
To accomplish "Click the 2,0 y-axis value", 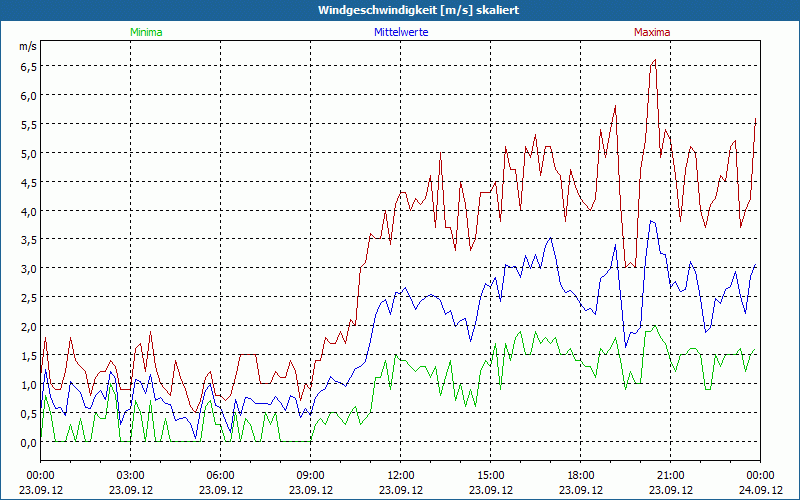I will (x=29, y=327).
